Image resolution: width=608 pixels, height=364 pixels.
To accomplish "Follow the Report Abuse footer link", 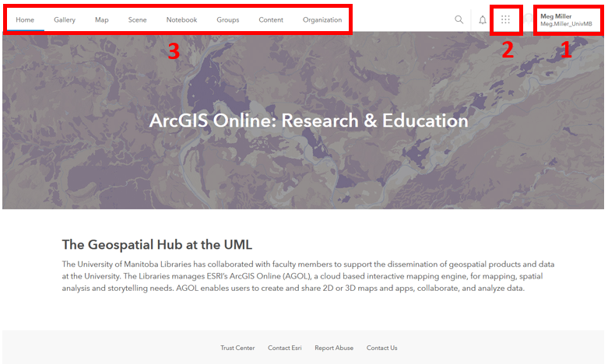I will click(x=334, y=348).
